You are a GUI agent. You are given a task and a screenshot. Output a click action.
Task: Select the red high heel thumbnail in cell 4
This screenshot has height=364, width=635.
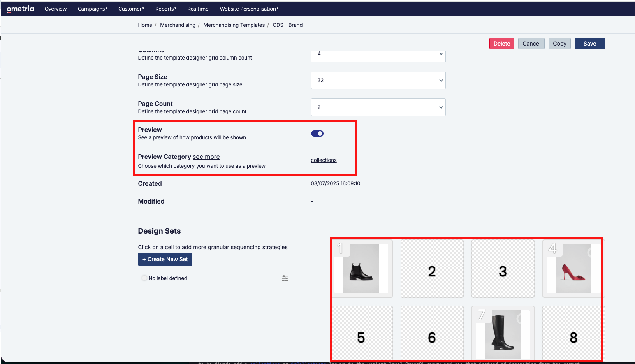pyautogui.click(x=573, y=269)
